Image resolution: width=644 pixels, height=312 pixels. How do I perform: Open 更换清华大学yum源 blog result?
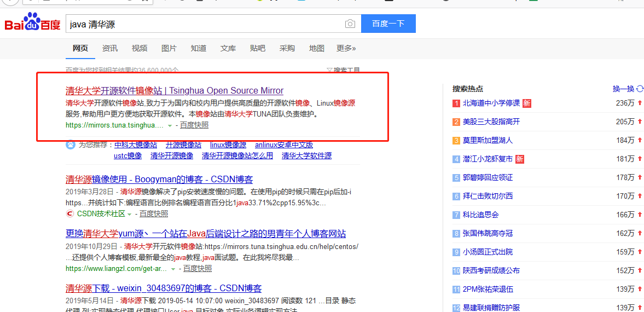point(206,234)
